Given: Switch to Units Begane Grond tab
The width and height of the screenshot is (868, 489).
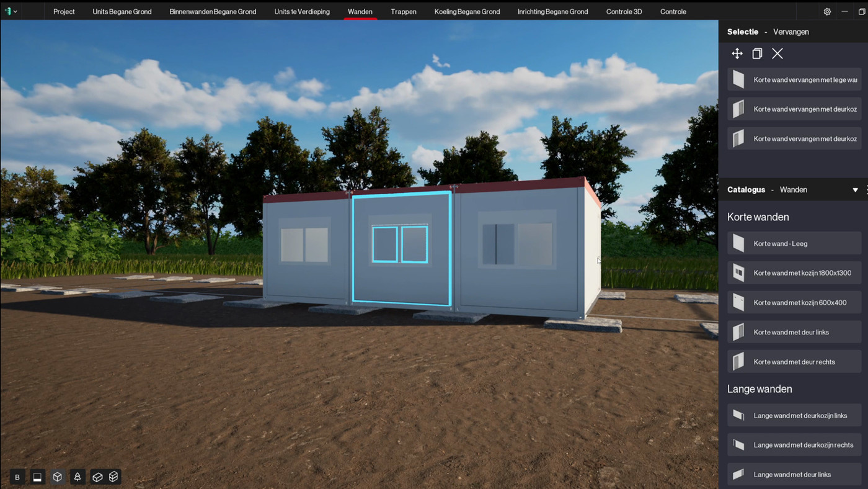Looking at the screenshot, I should pyautogui.click(x=122, y=12).
